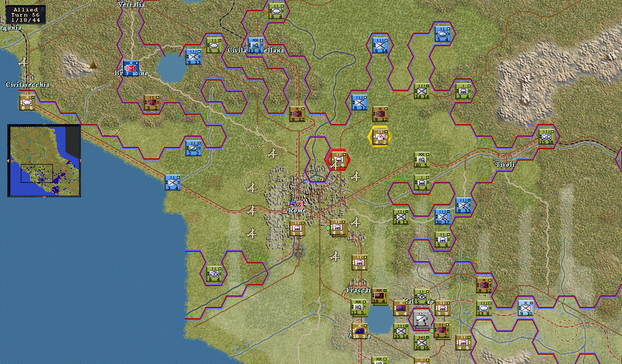Select the olive HQ unit 11 5
The height and width of the screenshot is (364, 622).
point(359,307)
